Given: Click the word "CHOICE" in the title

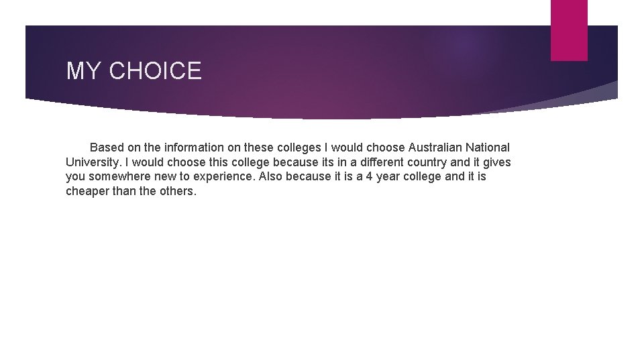Looking at the screenshot, I should click(x=156, y=71).
